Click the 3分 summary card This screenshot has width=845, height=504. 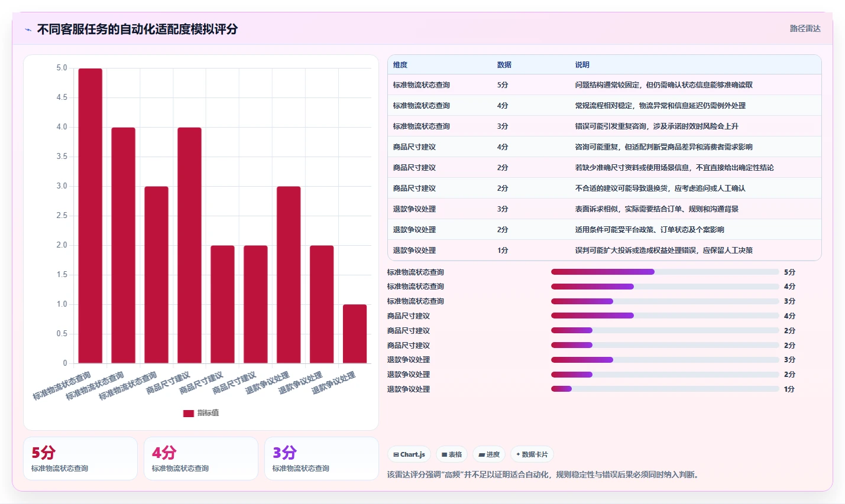(322, 459)
